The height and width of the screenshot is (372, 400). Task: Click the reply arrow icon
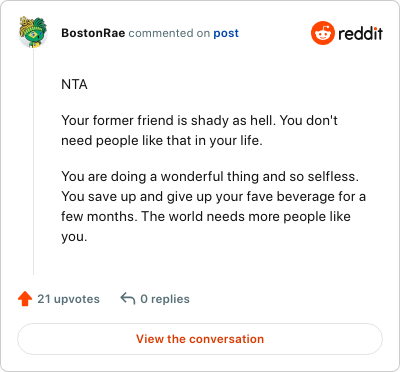click(x=128, y=298)
